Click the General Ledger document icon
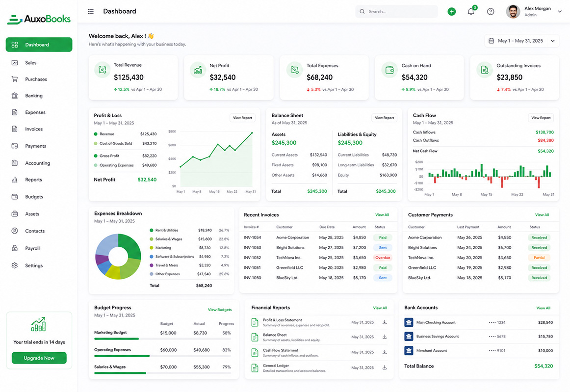The height and width of the screenshot is (392, 570). click(255, 368)
